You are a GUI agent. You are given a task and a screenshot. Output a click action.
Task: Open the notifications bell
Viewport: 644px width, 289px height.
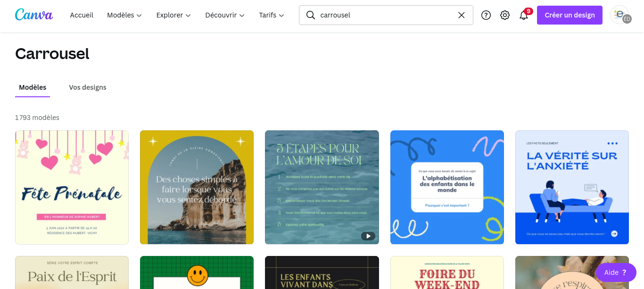tap(524, 15)
